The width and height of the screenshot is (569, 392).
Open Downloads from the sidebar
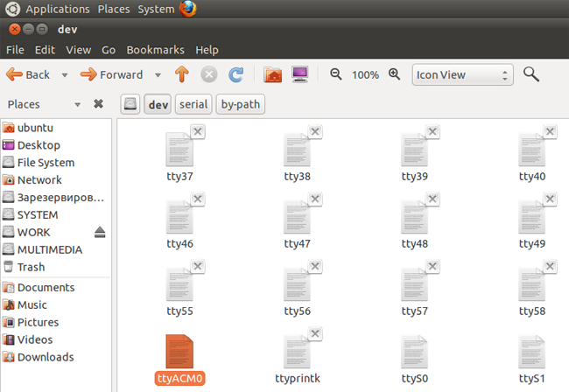click(x=45, y=357)
